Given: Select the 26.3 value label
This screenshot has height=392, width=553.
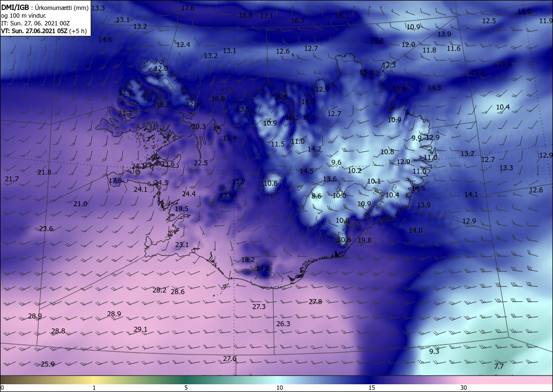Looking at the screenshot, I should coord(283,324).
